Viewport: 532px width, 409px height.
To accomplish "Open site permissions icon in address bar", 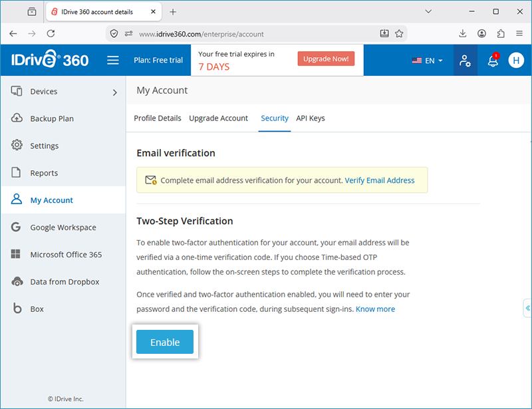I will [x=128, y=34].
